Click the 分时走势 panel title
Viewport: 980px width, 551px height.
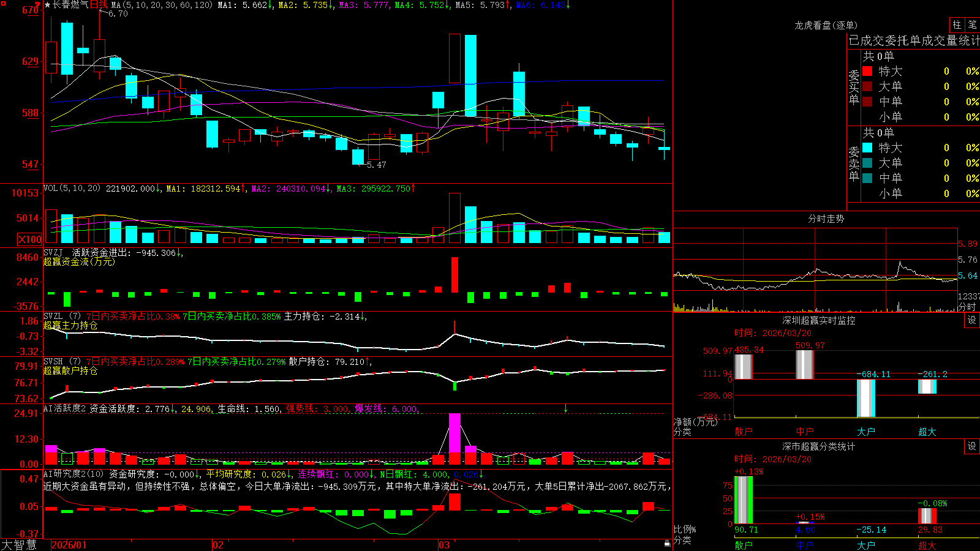click(826, 219)
